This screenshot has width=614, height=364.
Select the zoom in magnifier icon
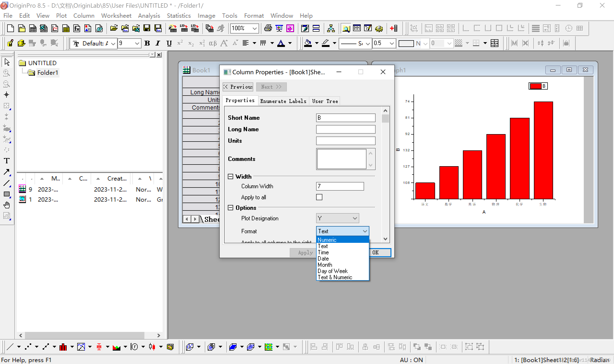point(6,73)
